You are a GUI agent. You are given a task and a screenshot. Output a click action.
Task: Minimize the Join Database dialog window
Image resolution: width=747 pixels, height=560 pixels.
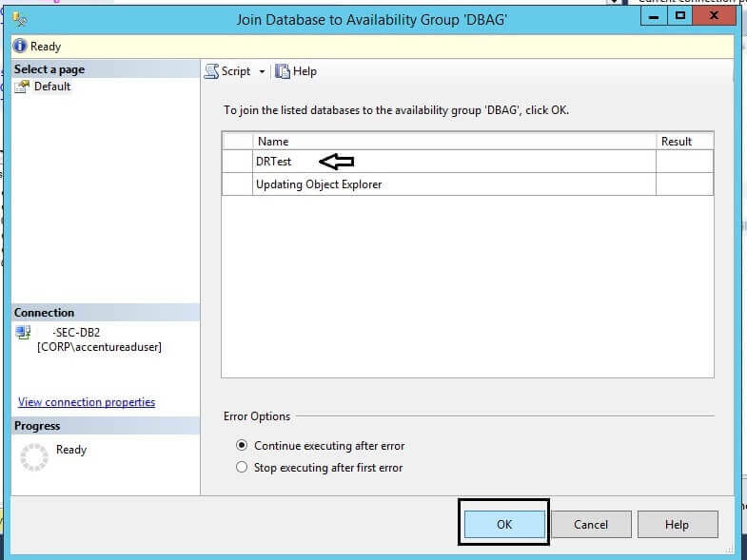pos(654,15)
